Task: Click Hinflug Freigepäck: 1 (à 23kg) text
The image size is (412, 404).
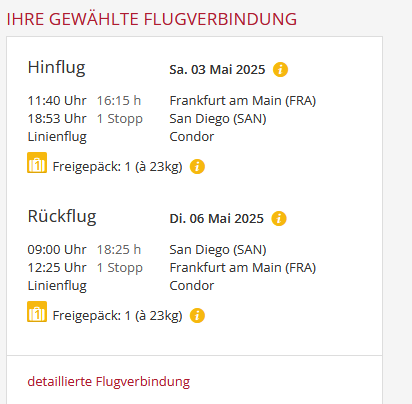Action: pyautogui.click(x=118, y=167)
